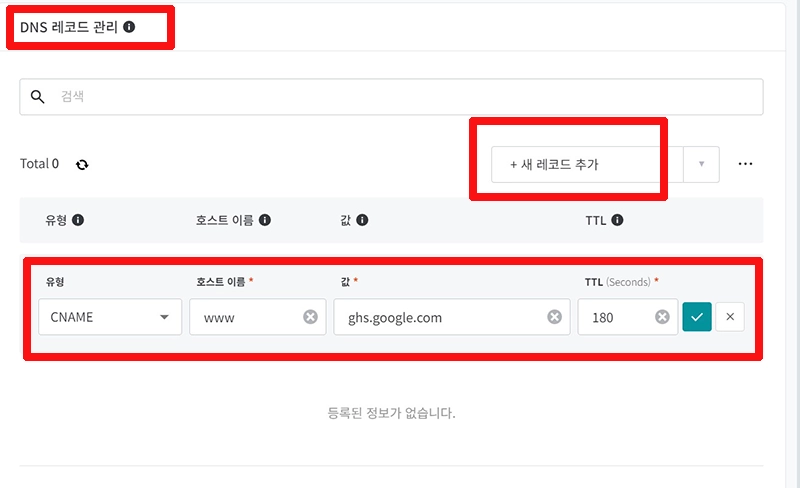Click the info icon next to TTL header

coord(617,220)
